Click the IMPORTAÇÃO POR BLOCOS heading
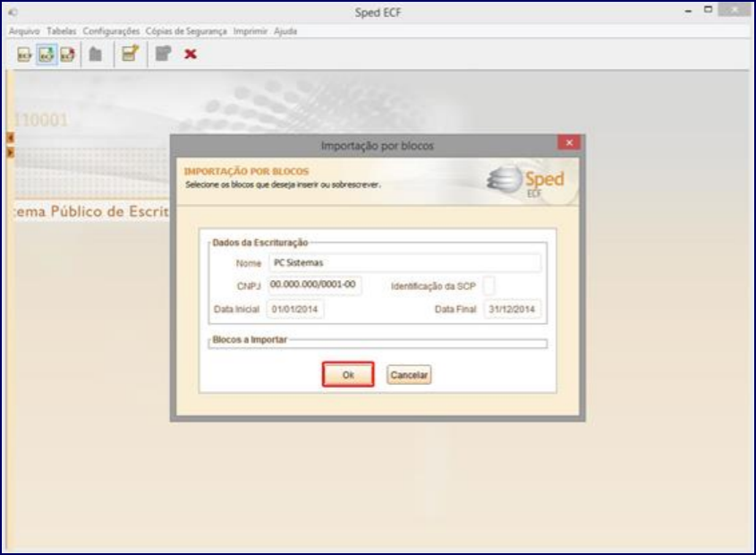 pos(246,171)
